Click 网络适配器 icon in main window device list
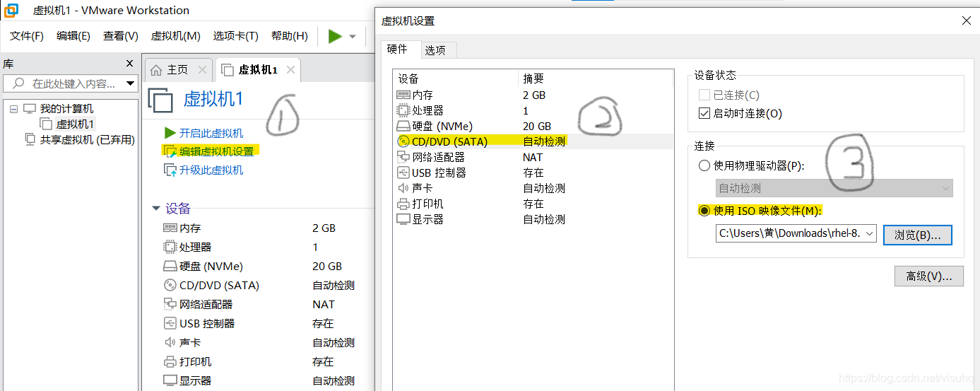The height and width of the screenshot is (391, 980). coord(170,305)
